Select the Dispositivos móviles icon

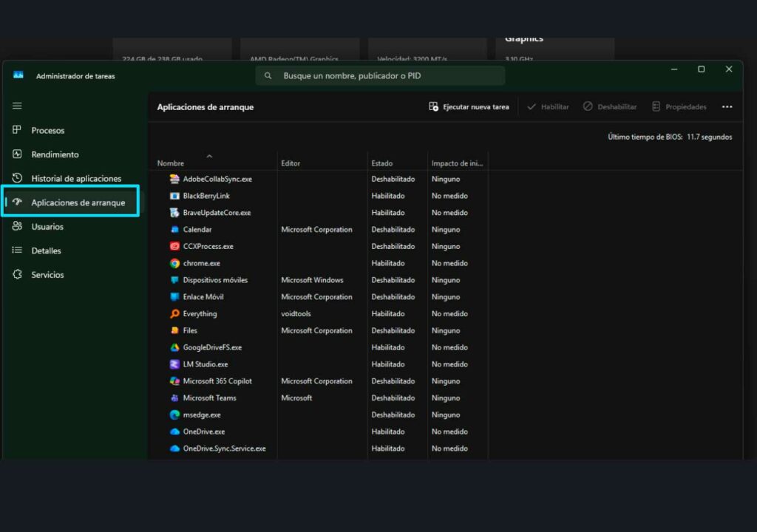point(174,280)
